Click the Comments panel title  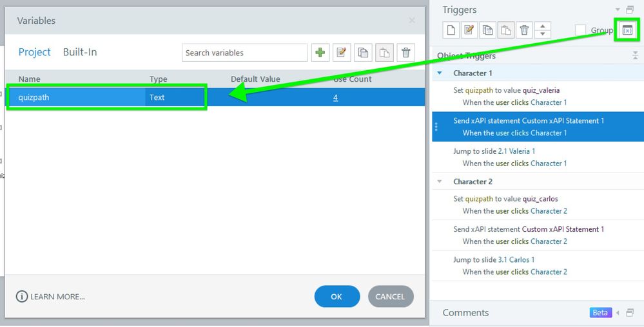pos(465,313)
